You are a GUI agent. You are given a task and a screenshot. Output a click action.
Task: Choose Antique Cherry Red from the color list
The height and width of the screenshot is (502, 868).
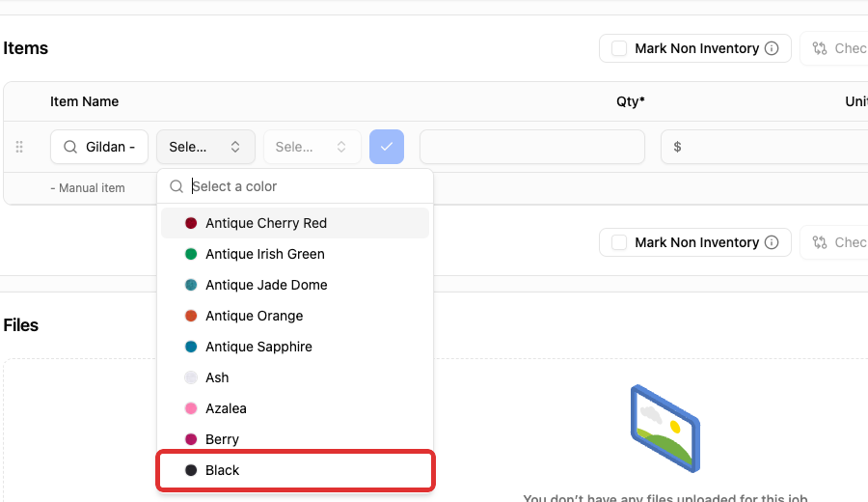[x=295, y=223]
